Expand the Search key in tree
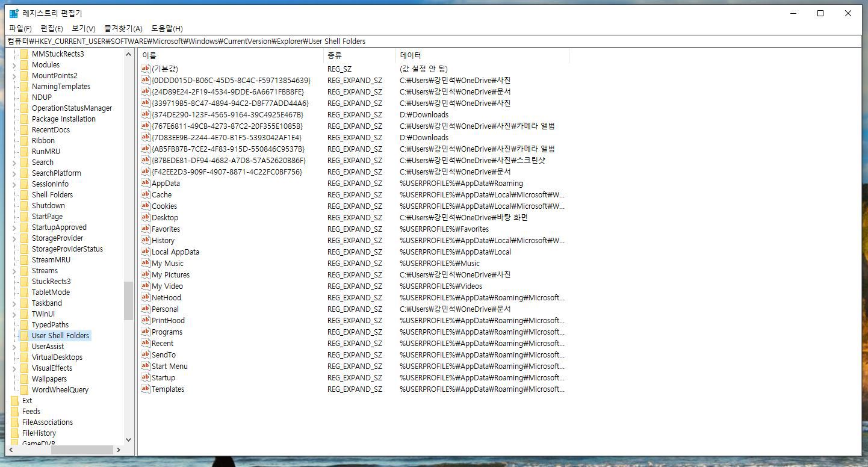This screenshot has width=868, height=467. (x=14, y=162)
